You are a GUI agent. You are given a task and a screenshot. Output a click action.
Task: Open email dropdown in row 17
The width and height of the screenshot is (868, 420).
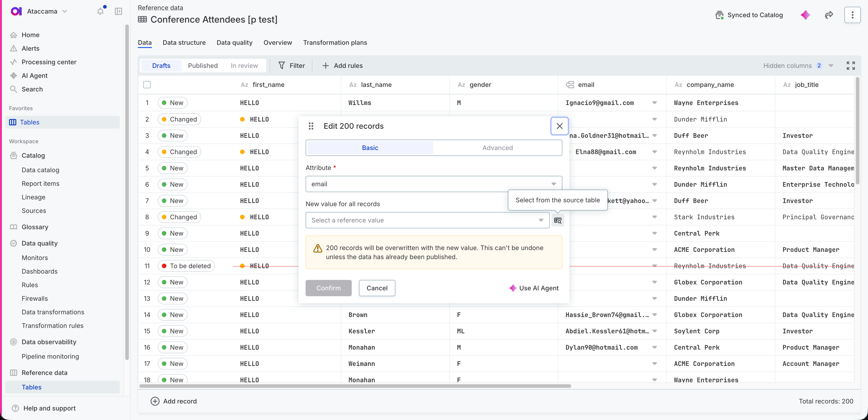[x=654, y=363]
